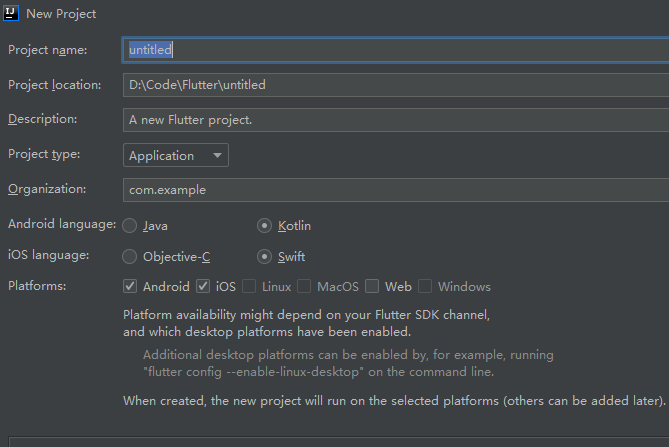Click the 'Project location:' label
The width and height of the screenshot is (669, 447).
55,85
